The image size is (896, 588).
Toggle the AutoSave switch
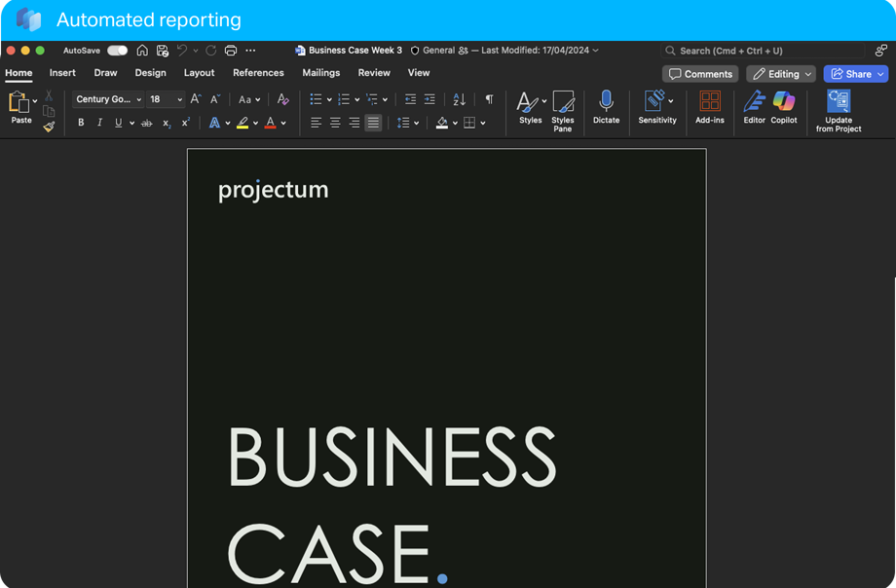(117, 51)
